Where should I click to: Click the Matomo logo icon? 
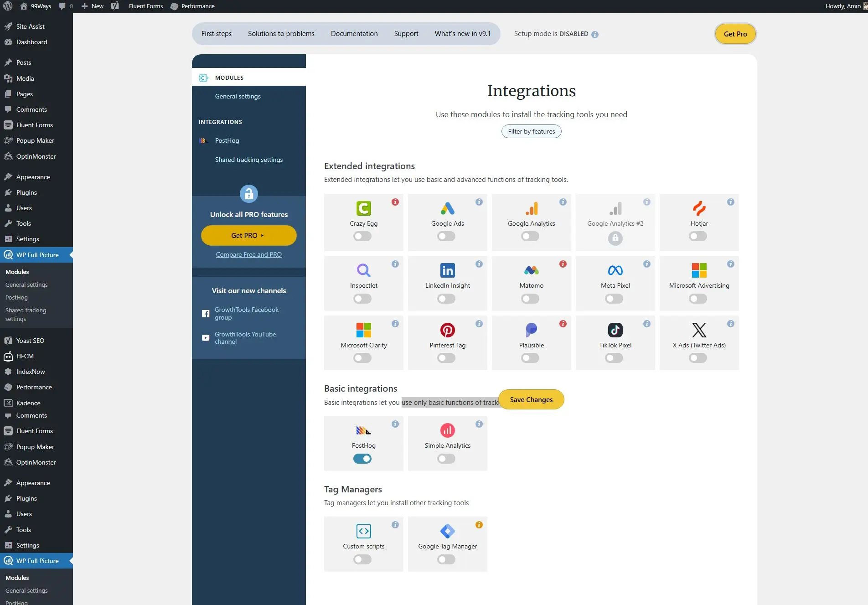pos(531,270)
